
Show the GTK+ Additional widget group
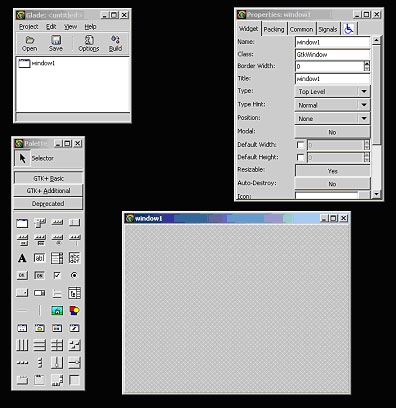[x=48, y=191]
